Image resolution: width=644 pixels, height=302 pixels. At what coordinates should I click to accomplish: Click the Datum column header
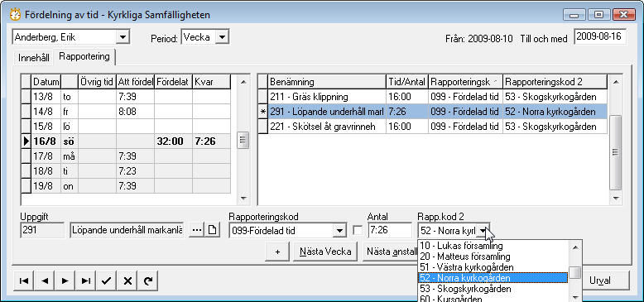pos(46,82)
